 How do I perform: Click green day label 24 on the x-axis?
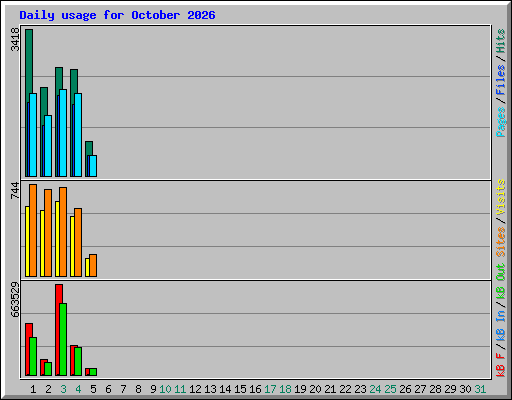pos(375,389)
